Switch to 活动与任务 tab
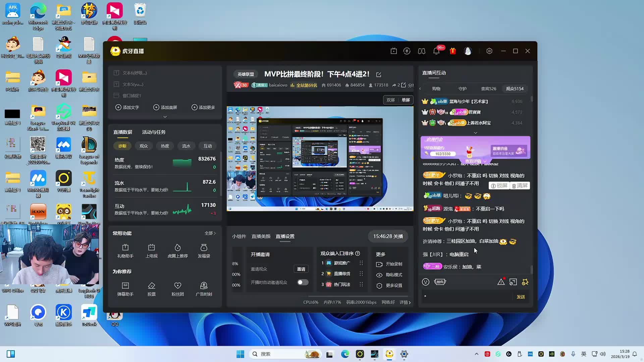The width and height of the screenshot is (644, 362). (154, 132)
